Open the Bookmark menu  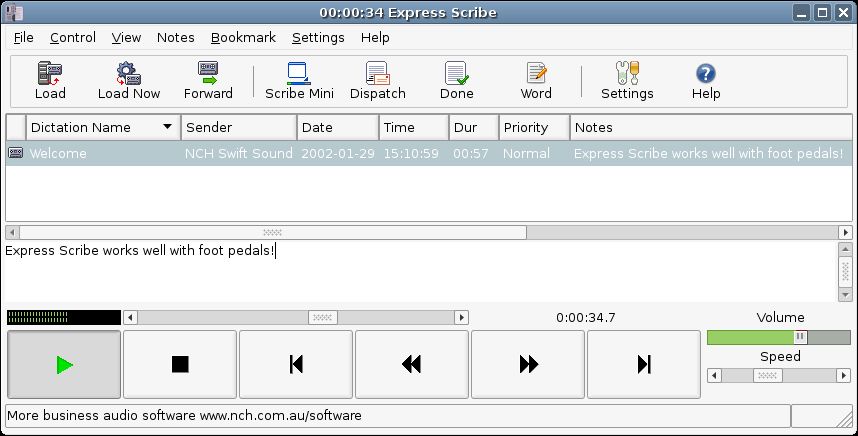click(x=244, y=38)
